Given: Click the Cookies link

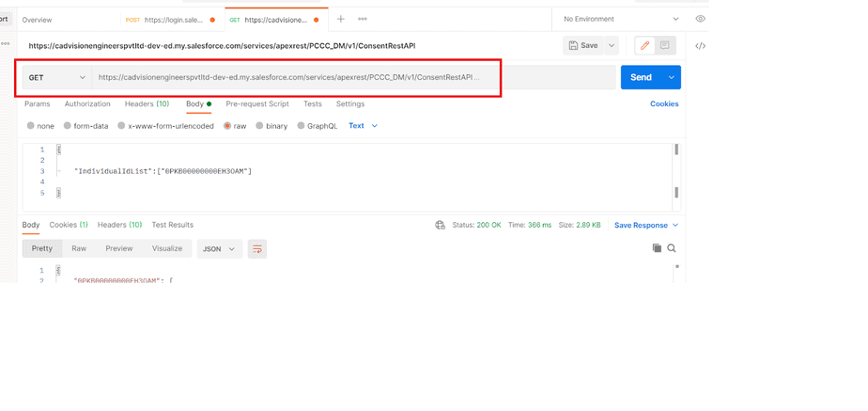Looking at the screenshot, I should pos(663,104).
